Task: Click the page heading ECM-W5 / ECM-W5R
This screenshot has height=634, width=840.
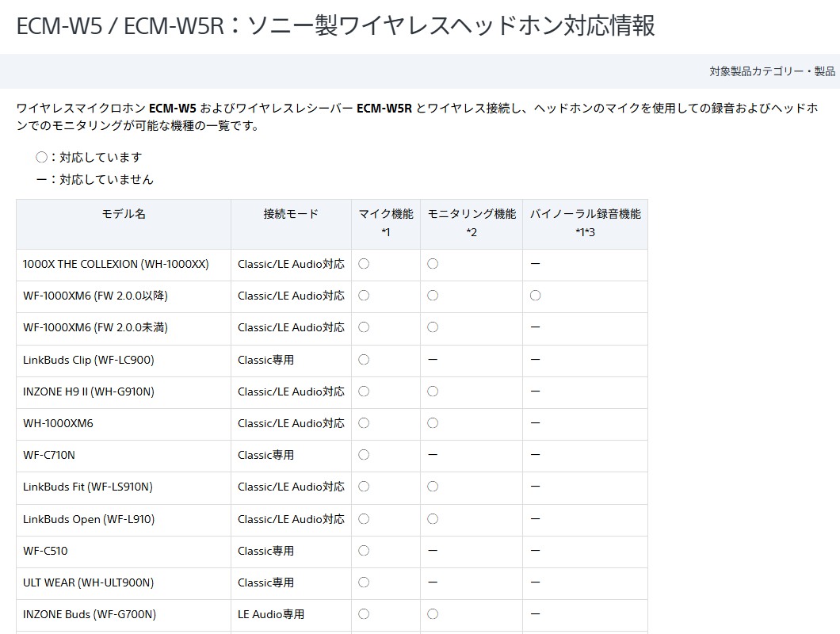Action: (335, 25)
